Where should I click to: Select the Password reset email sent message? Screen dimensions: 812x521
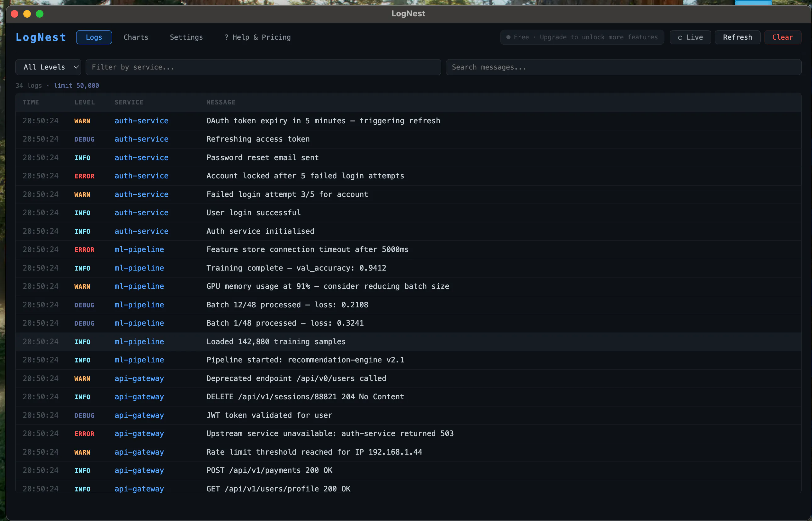point(262,158)
